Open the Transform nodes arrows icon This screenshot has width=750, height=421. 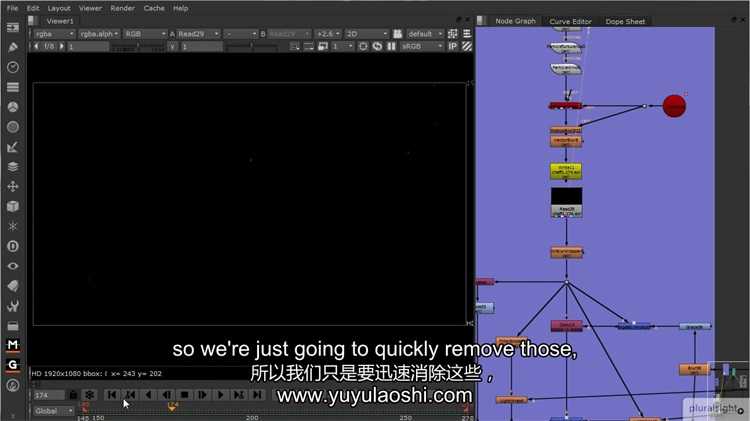pos(13,187)
